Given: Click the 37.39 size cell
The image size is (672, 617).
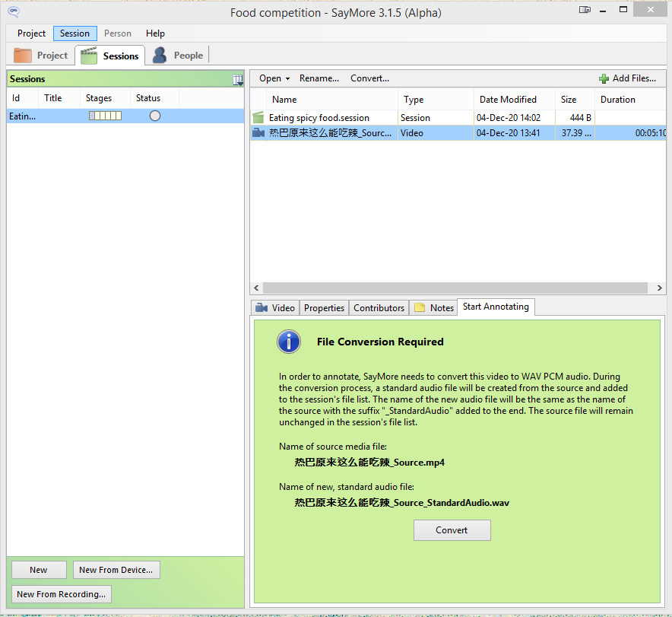Looking at the screenshot, I should point(576,133).
